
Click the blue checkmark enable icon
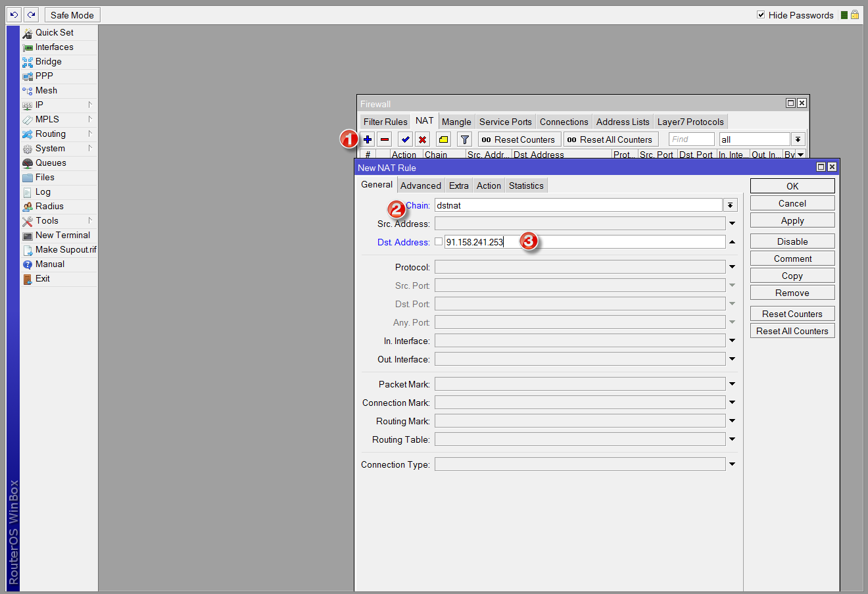(x=405, y=139)
